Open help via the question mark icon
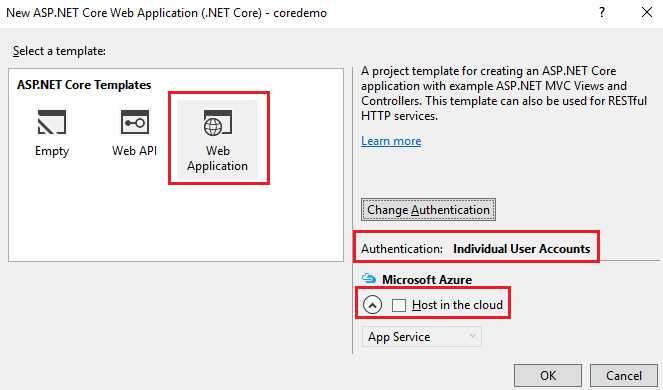The height and width of the screenshot is (390, 663). (602, 12)
